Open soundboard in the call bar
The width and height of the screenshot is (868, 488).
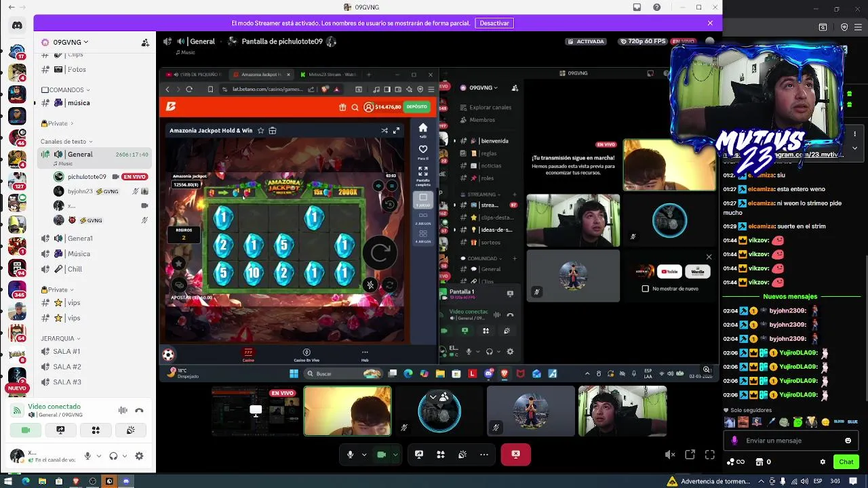462,455
